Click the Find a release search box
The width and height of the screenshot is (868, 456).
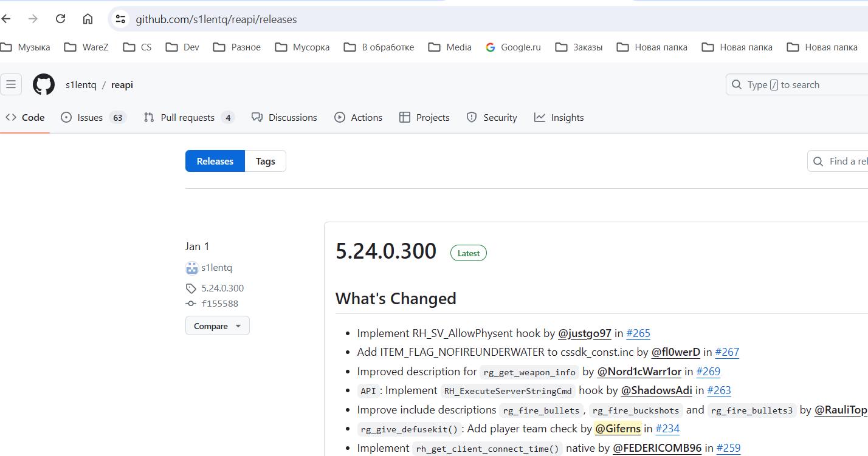click(x=838, y=161)
